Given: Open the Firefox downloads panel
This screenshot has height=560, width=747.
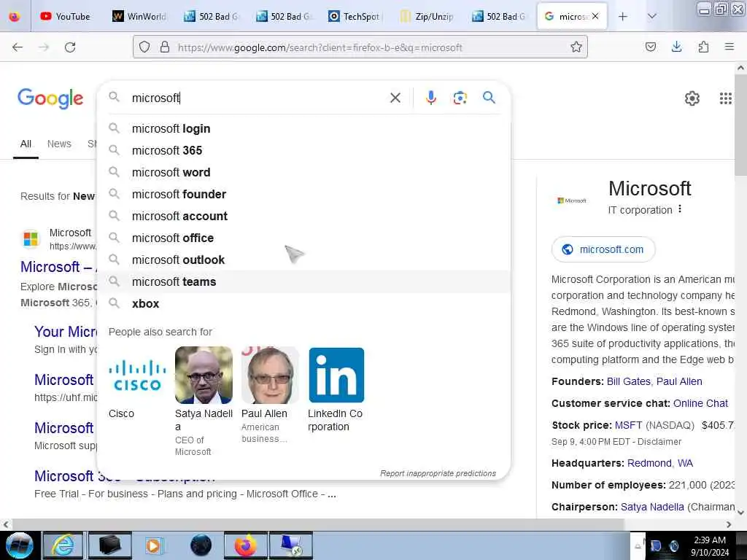Looking at the screenshot, I should [676, 47].
